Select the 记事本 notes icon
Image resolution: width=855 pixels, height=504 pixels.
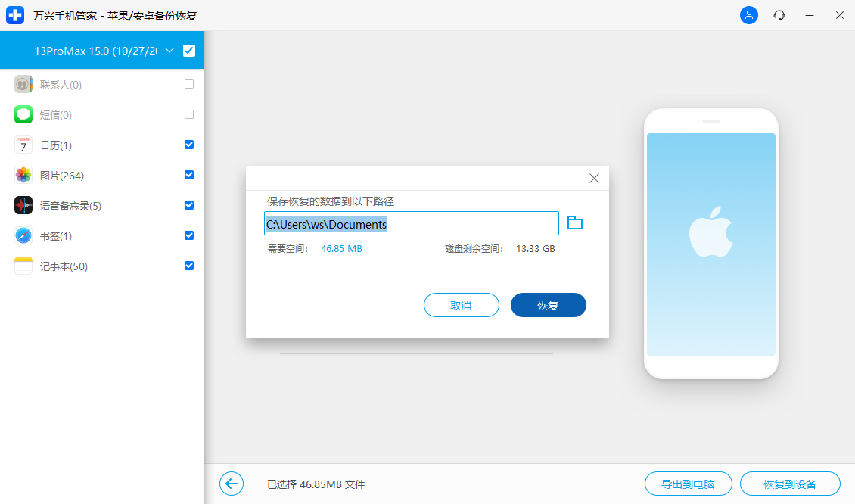(23, 266)
